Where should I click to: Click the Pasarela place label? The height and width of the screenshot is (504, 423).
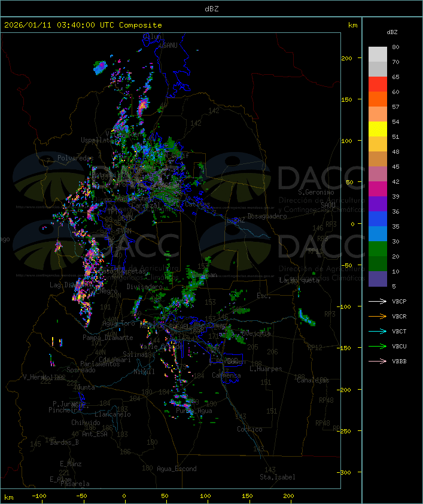point(75,484)
